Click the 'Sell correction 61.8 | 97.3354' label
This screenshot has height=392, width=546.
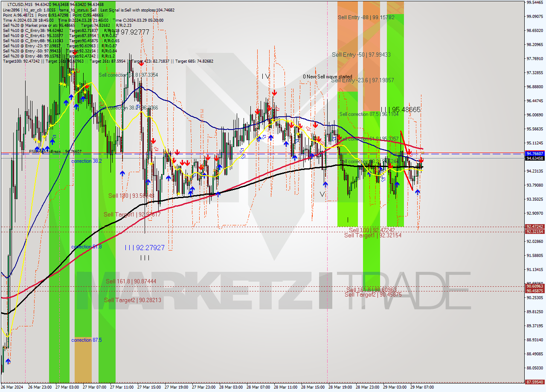click(x=128, y=75)
